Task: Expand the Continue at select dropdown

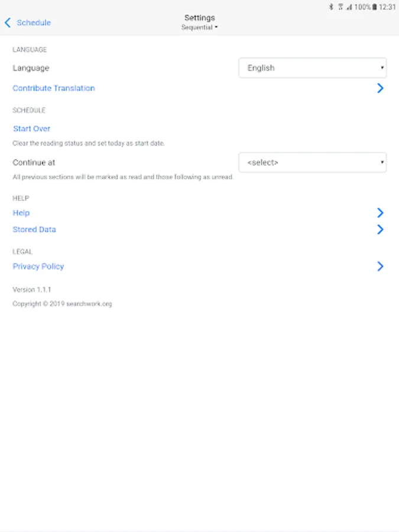Action: pos(312,162)
